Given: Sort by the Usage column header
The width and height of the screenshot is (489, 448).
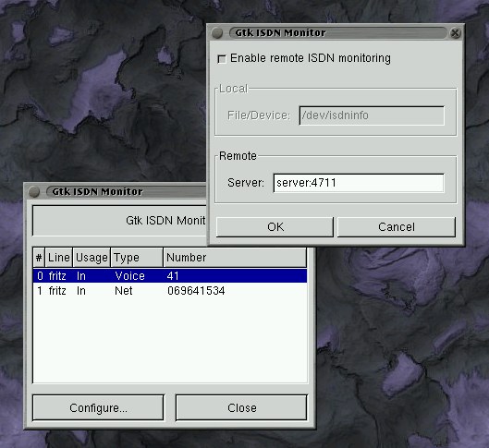Looking at the screenshot, I should tap(92, 258).
